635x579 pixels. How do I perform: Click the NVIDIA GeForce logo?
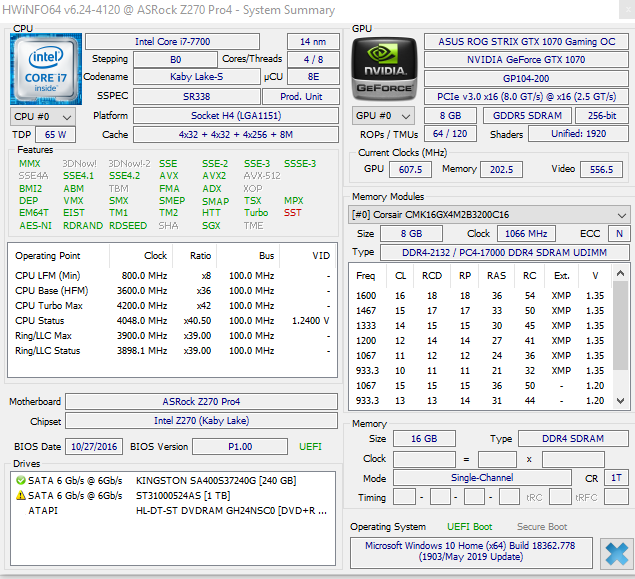pyautogui.click(x=384, y=69)
